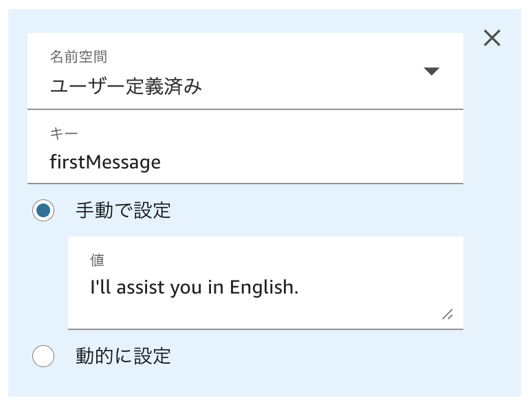
Task: Click the ユーザー定義済み value text
Action: coord(126,87)
